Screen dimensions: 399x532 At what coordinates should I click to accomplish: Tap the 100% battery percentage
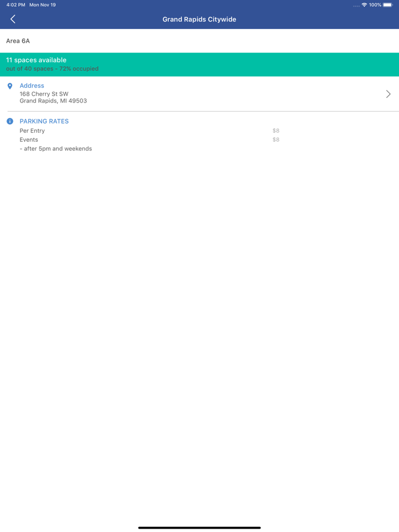[375, 5]
